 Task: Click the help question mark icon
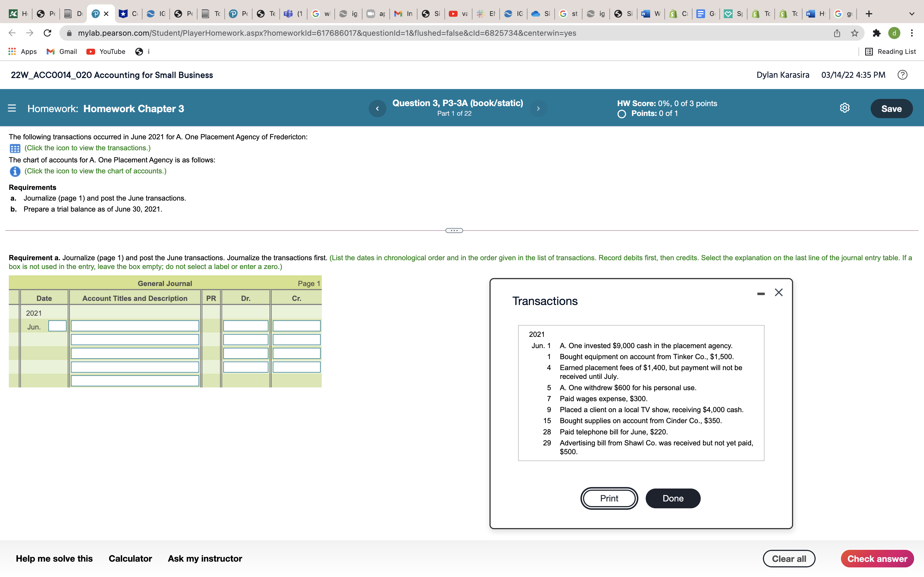[902, 75]
